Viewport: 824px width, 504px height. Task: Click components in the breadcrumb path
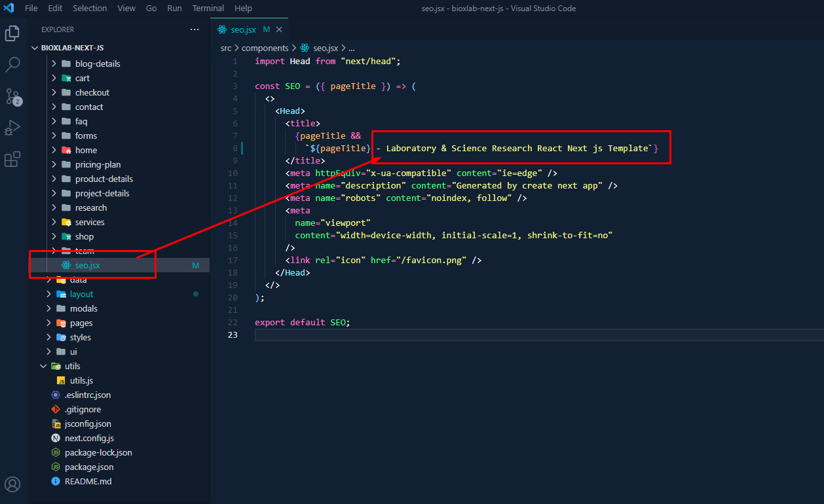tap(265, 48)
